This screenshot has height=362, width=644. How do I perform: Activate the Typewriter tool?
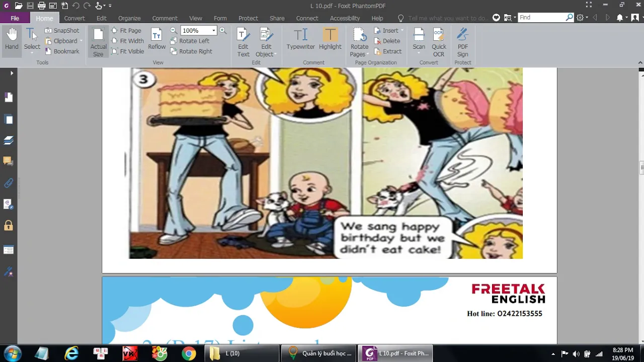tap(300, 39)
